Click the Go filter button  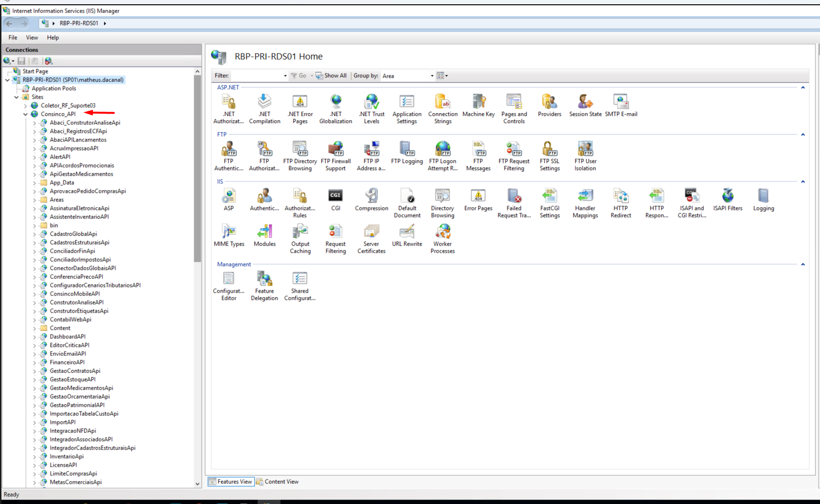point(299,76)
